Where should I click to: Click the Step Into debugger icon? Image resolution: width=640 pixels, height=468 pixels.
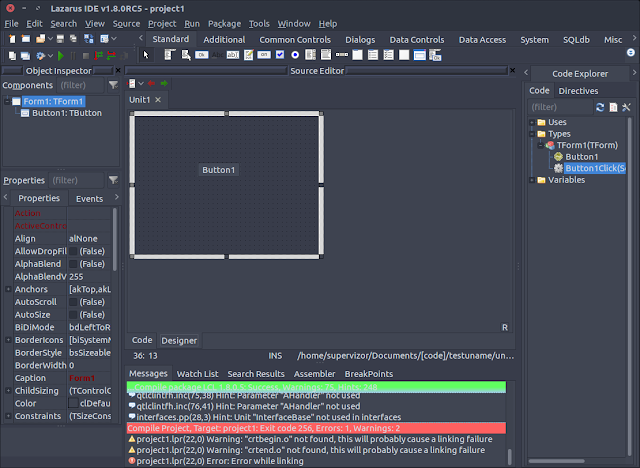[98, 55]
